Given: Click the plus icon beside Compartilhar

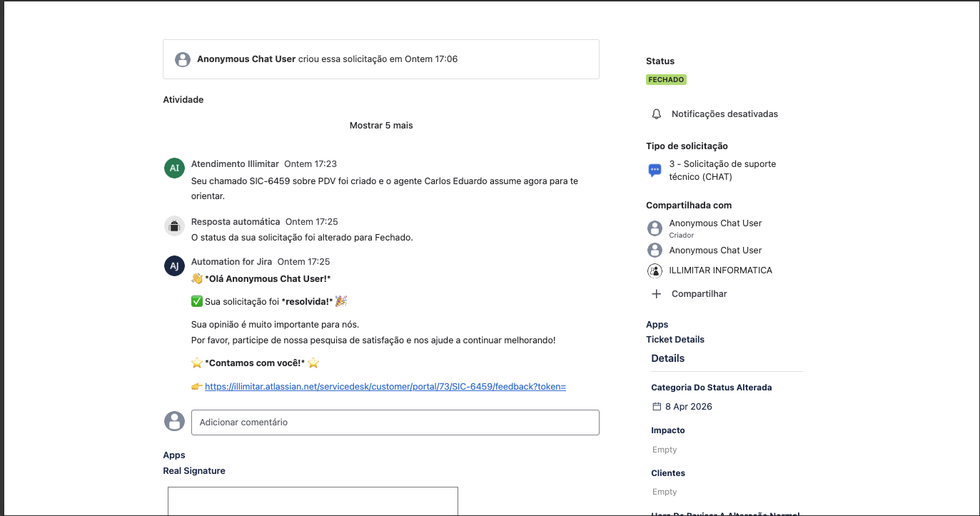Looking at the screenshot, I should 656,294.
